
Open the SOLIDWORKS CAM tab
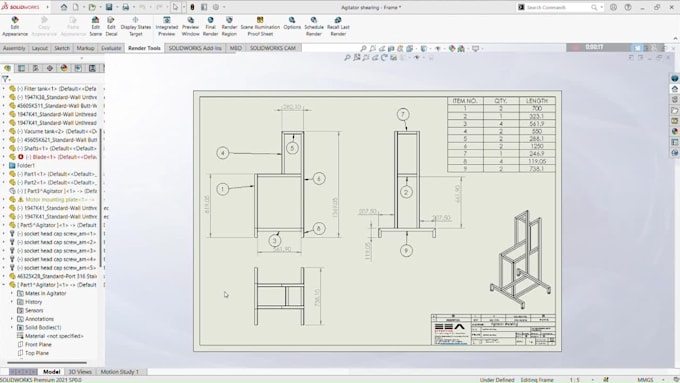273,48
